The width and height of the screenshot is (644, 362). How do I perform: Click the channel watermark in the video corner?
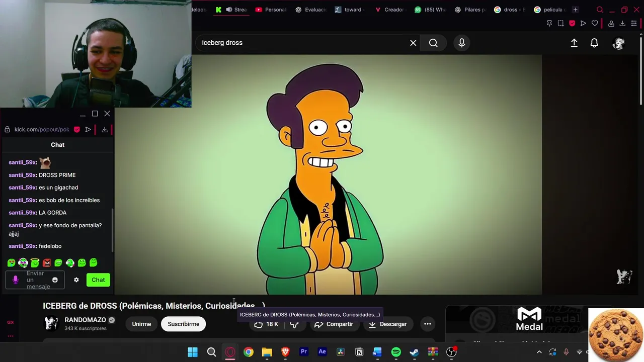coord(624,277)
